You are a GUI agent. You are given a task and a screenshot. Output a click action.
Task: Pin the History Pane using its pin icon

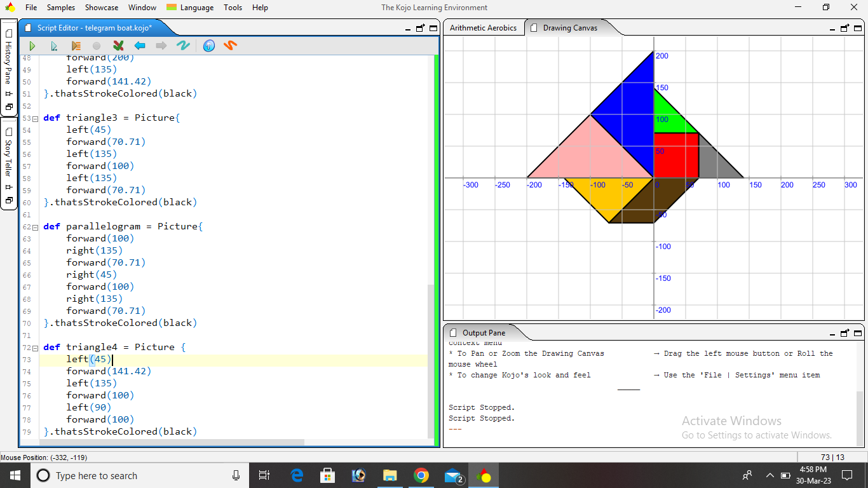(x=9, y=93)
